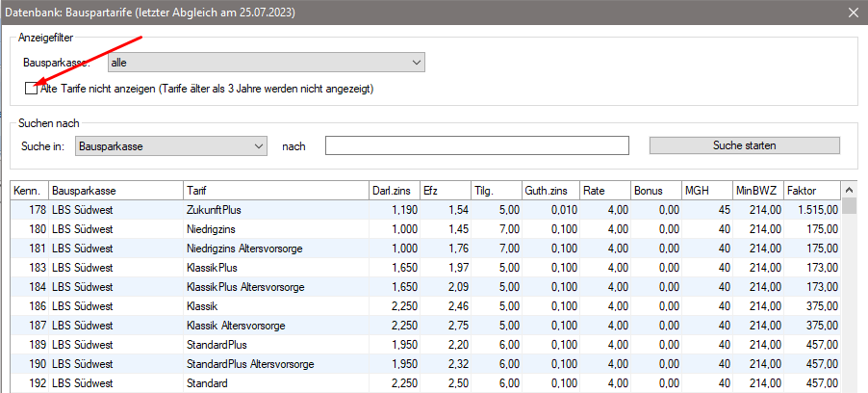This screenshot has height=393, width=868.
Task: Click Kenn. value 190
Action: pos(38,364)
